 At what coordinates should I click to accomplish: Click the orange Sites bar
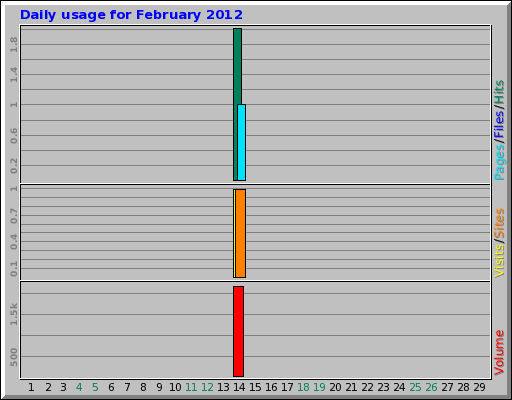click(x=241, y=233)
